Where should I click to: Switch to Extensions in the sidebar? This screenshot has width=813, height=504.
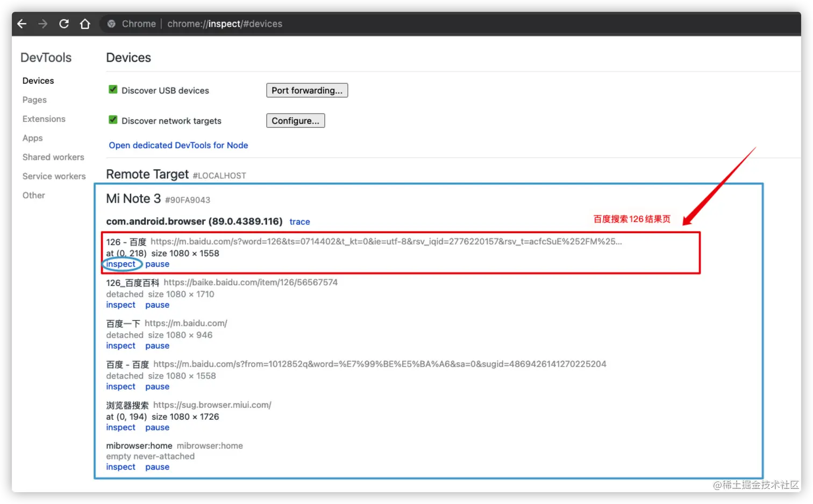pos(44,119)
